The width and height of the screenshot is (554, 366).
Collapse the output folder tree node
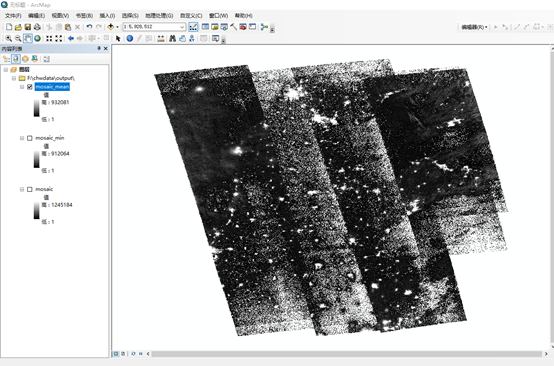click(14, 78)
